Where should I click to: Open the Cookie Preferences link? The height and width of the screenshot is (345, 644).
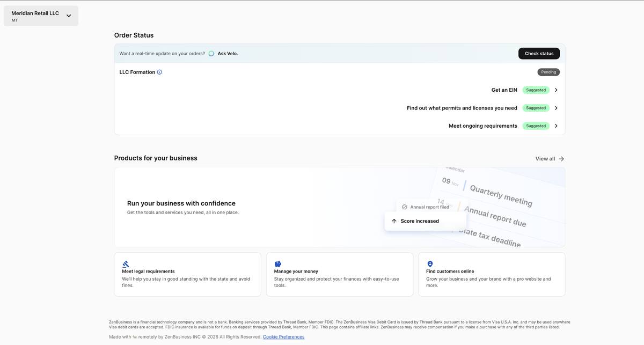point(283,337)
